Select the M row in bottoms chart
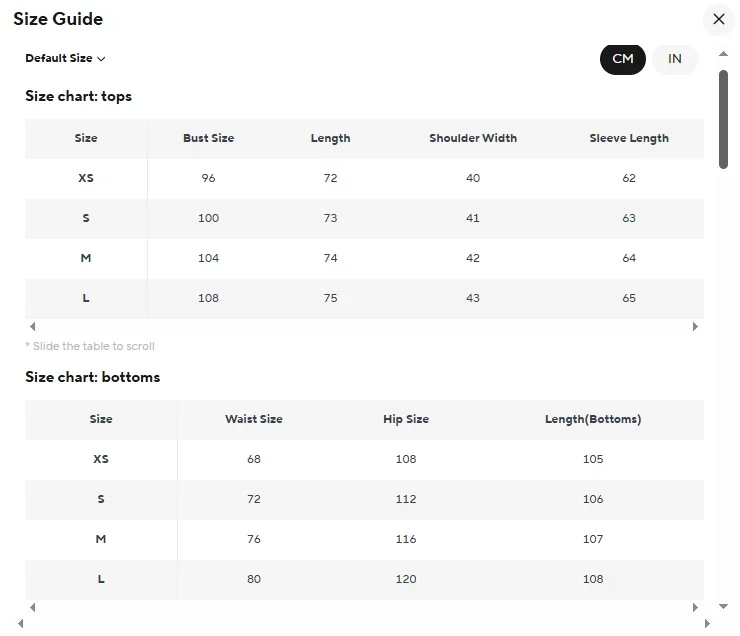 (101, 539)
